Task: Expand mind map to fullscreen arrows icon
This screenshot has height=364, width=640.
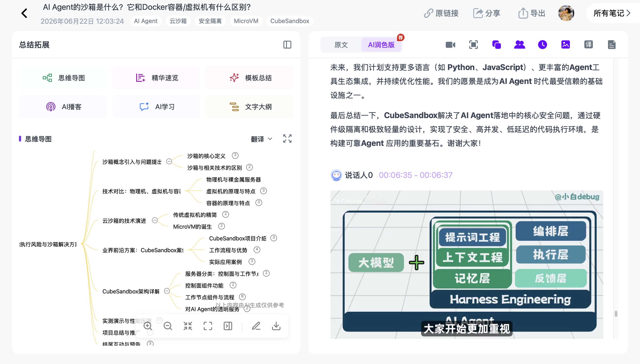Action: click(x=287, y=139)
